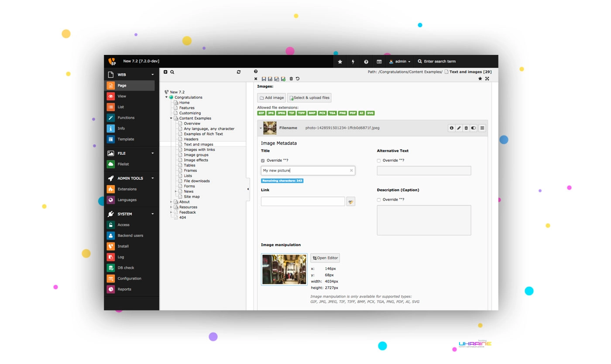This screenshot has width=611, height=364.
Task: Clear Title field with the x icon
Action: point(351,170)
